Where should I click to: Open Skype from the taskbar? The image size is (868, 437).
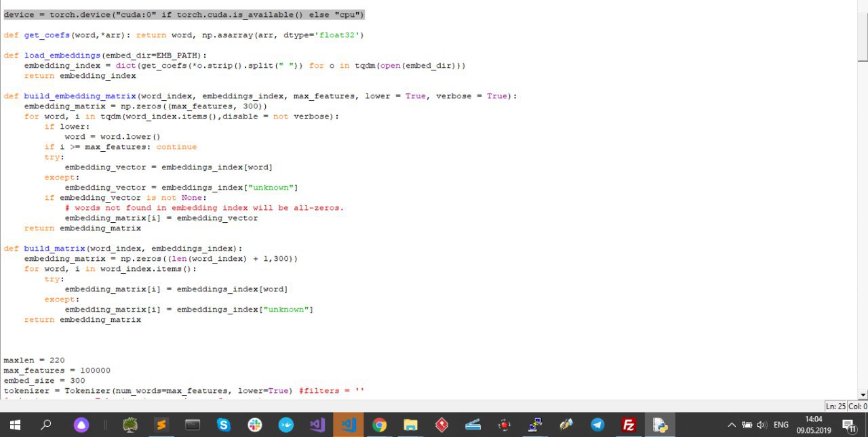(x=224, y=425)
